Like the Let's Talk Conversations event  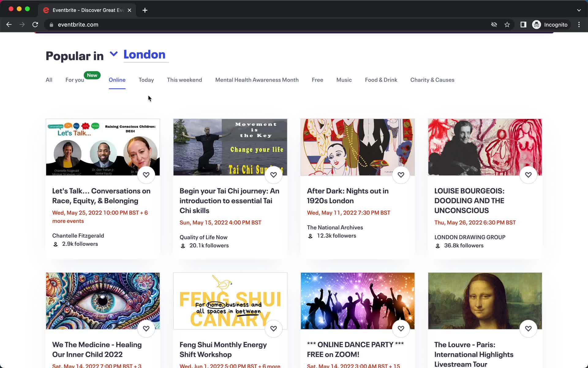pos(146,175)
